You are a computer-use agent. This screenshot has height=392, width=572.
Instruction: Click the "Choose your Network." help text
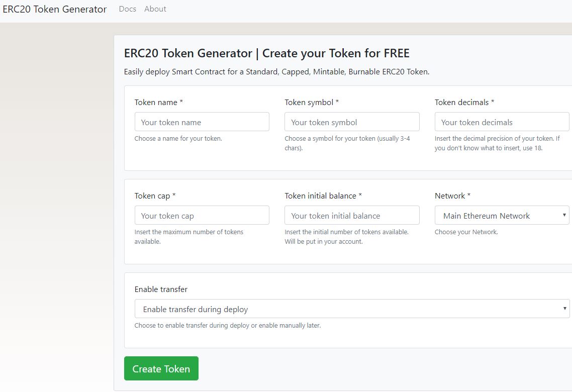[466, 232]
